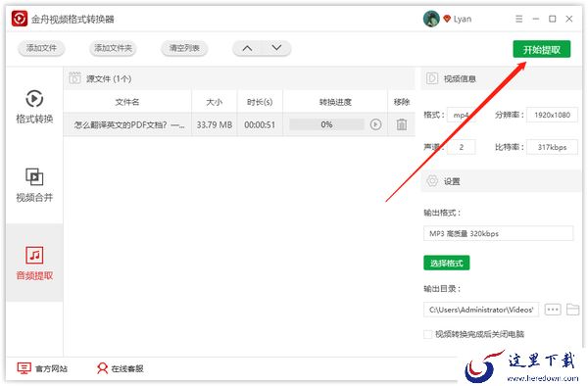Image resolution: width=588 pixels, height=386 pixels.
Task: Click the Lyan username
Action: point(463,19)
